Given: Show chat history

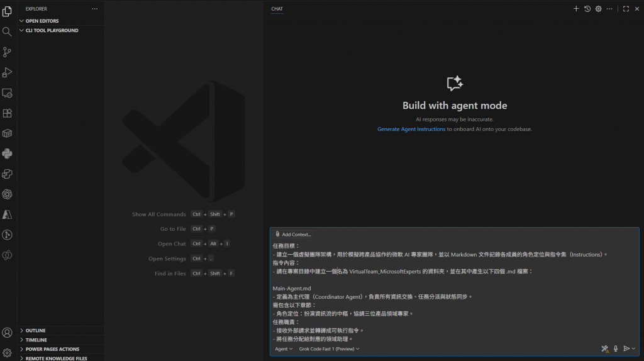Looking at the screenshot, I should (x=587, y=9).
